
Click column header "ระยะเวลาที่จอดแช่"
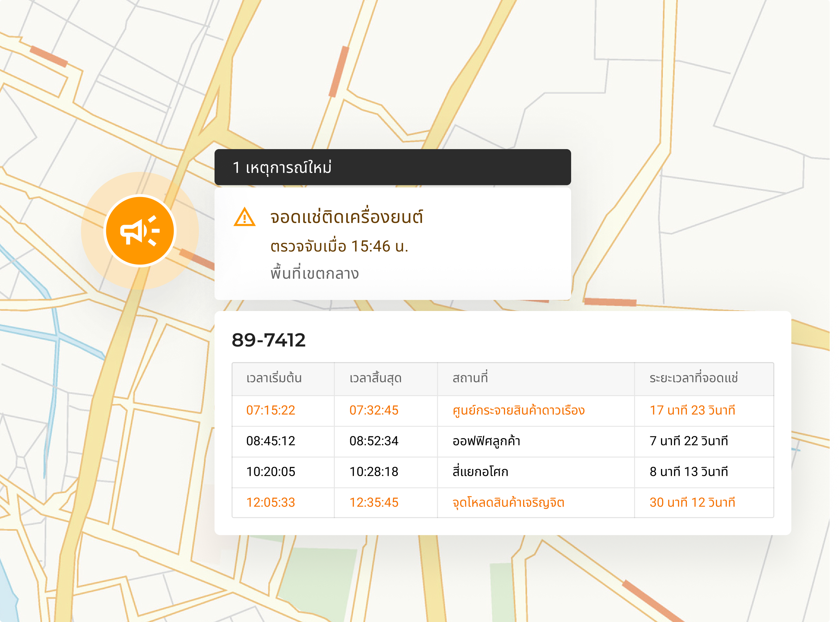(x=693, y=378)
